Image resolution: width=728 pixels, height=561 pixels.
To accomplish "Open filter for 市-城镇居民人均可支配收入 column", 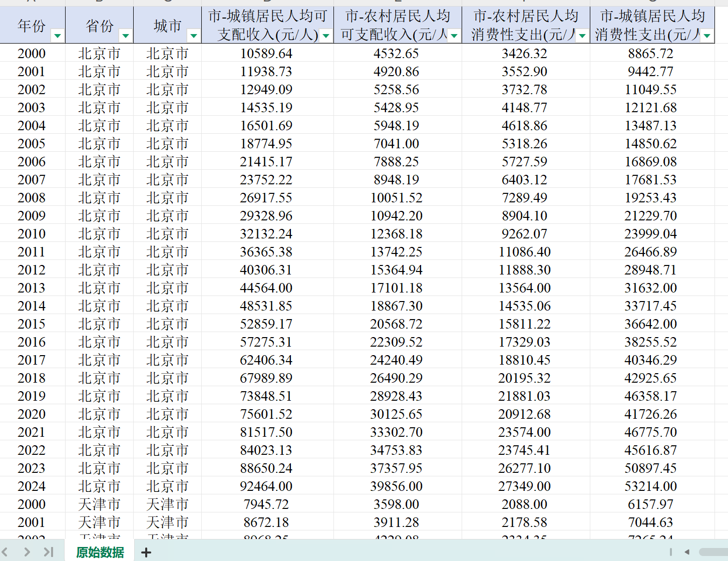I will pyautogui.click(x=326, y=36).
